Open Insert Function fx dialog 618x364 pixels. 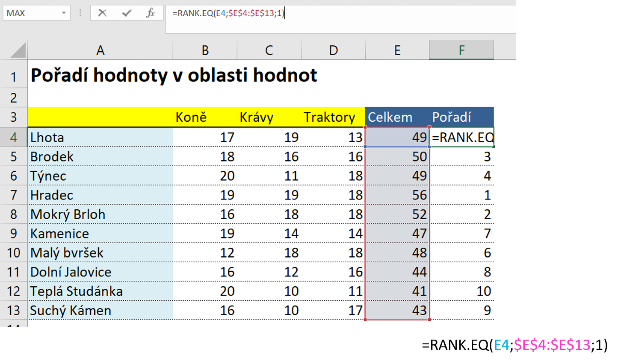pos(150,13)
